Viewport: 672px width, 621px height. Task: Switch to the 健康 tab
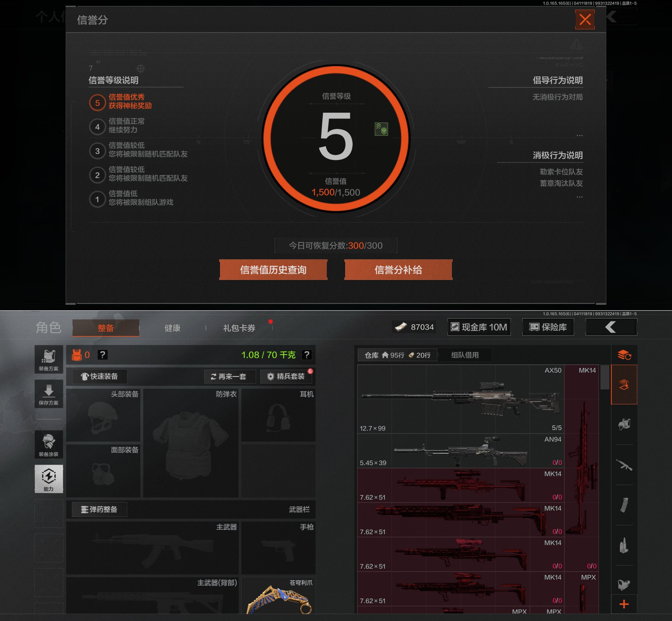[172, 328]
